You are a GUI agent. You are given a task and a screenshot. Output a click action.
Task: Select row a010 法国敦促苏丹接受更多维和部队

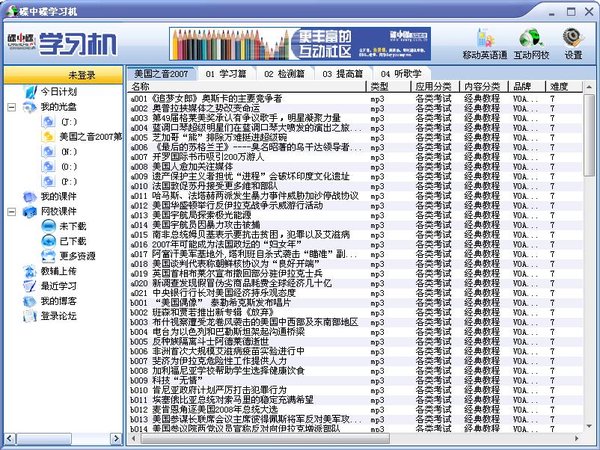(x=356, y=186)
